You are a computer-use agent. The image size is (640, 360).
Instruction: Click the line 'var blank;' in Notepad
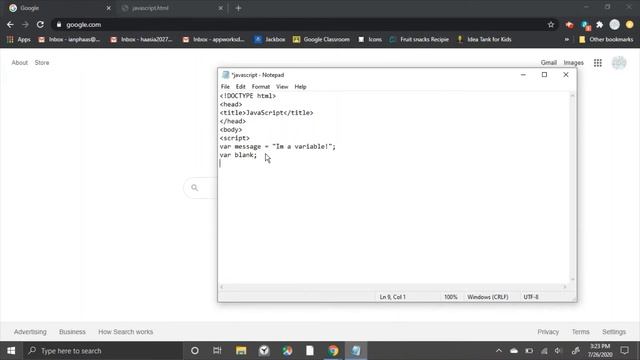point(238,155)
